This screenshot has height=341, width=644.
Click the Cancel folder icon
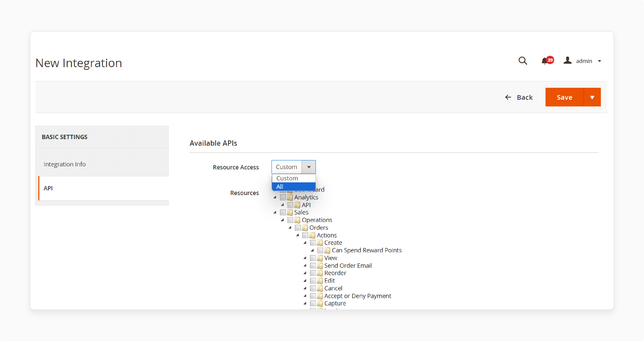pos(320,288)
